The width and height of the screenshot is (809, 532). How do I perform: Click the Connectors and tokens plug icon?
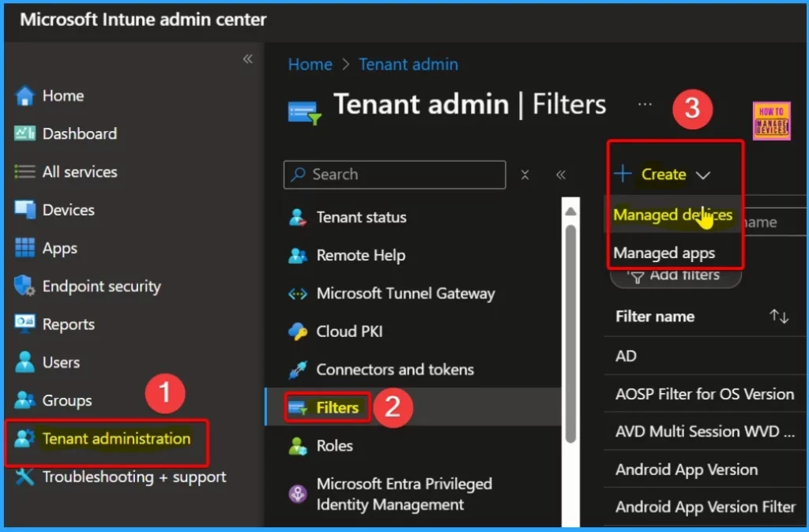pos(298,369)
